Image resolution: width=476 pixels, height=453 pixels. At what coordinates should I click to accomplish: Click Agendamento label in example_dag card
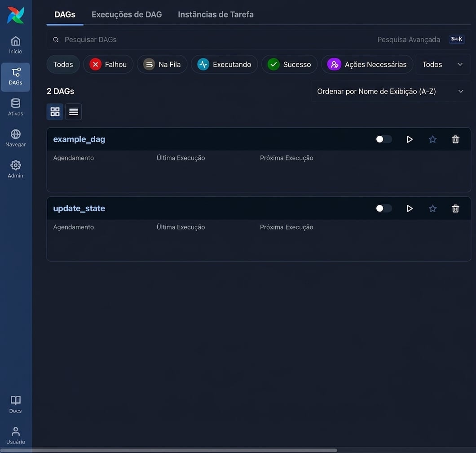[x=74, y=158]
